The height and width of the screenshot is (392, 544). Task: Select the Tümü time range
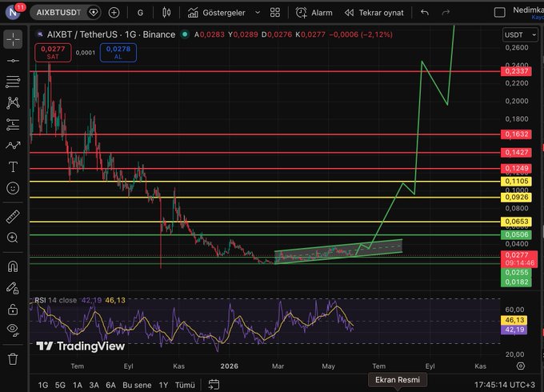pyautogui.click(x=185, y=385)
